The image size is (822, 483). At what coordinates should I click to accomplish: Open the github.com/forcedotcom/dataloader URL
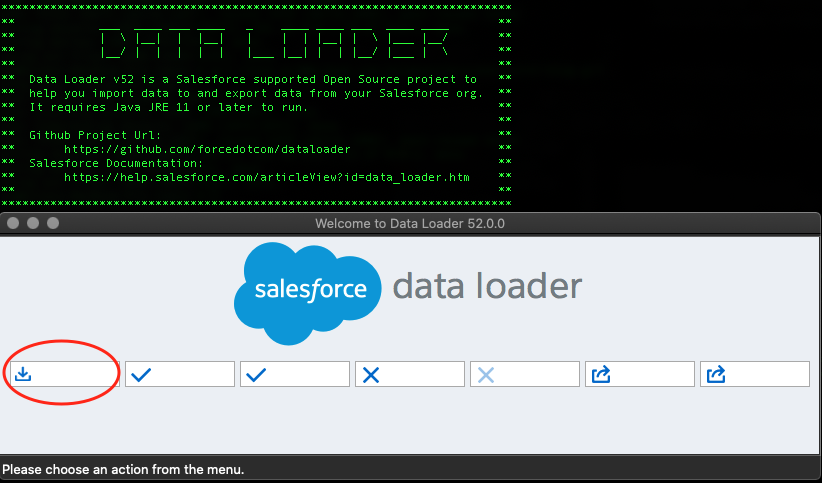(x=207, y=148)
